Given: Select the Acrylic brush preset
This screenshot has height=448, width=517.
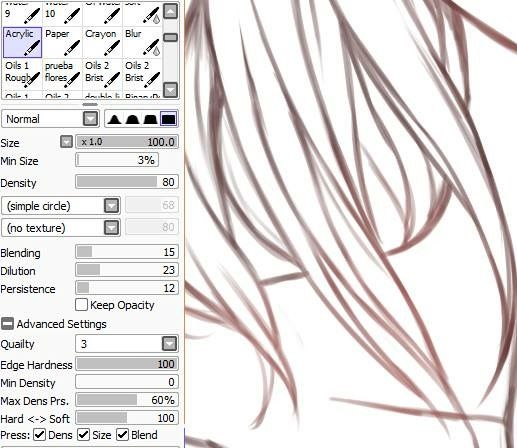Looking at the screenshot, I should tap(22, 42).
